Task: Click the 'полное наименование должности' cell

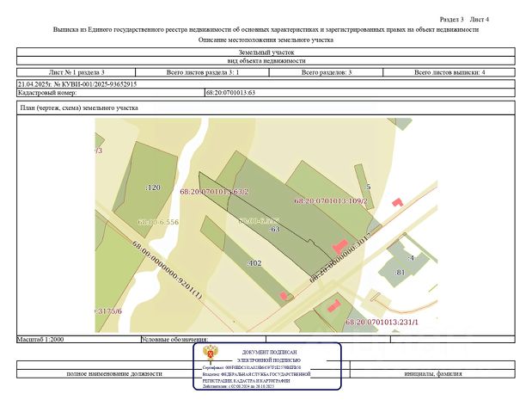Action: pos(114,373)
